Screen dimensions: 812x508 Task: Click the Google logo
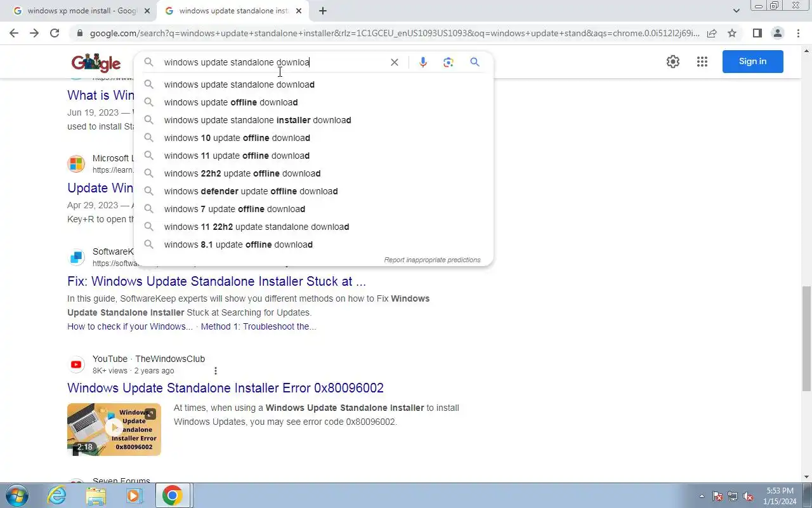96,62
